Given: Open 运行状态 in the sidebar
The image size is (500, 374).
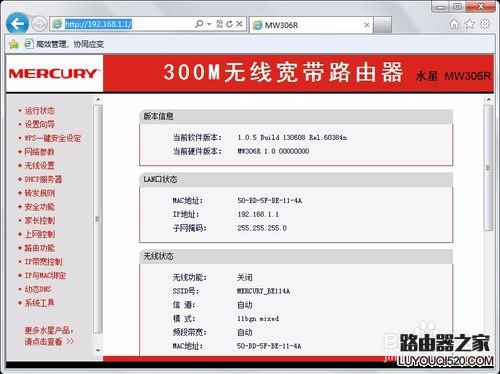Looking at the screenshot, I should click(40, 111).
